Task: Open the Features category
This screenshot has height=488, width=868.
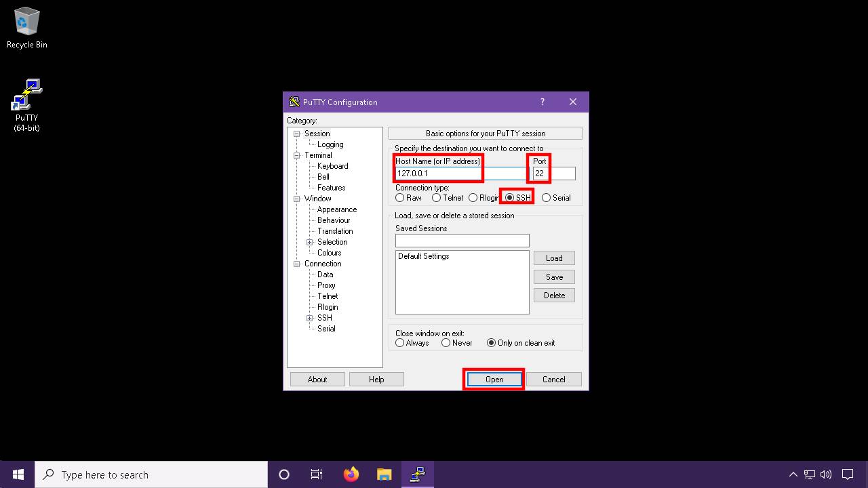Action: click(x=331, y=188)
